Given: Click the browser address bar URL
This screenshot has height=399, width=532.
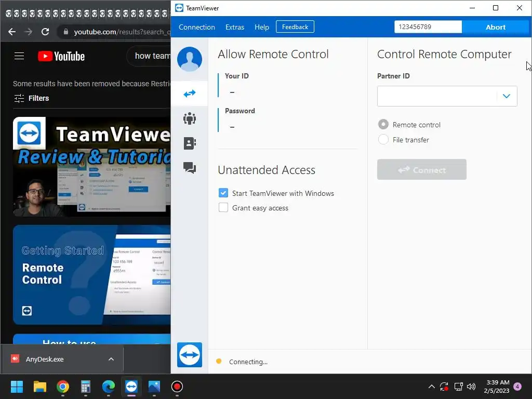Looking at the screenshot, I should 122,32.
